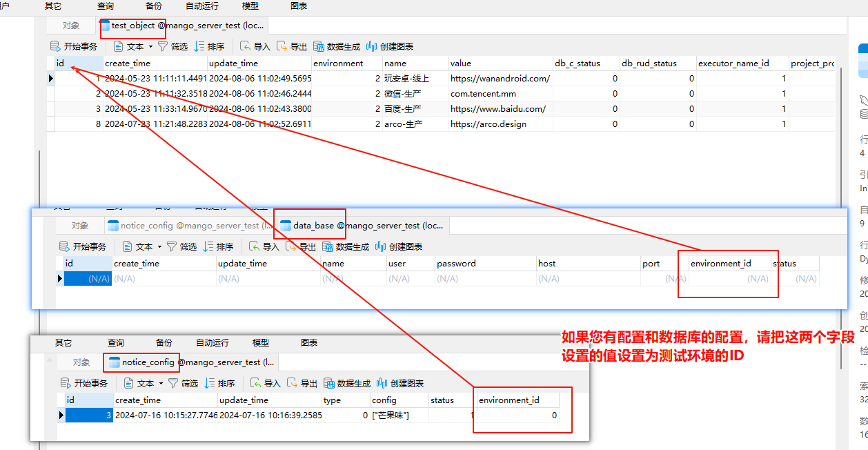Select the https://www.baidu.com/ value cell
The height and width of the screenshot is (450, 868).
[498, 109]
